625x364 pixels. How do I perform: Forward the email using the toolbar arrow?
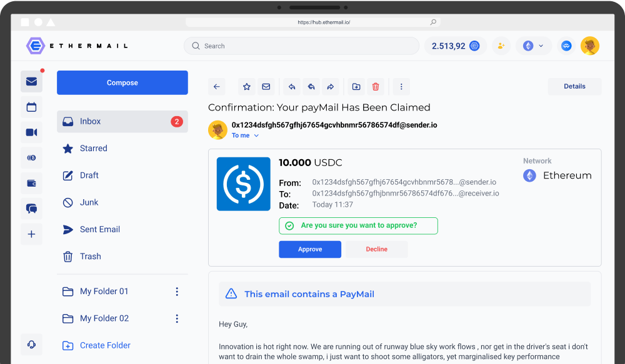coord(331,86)
